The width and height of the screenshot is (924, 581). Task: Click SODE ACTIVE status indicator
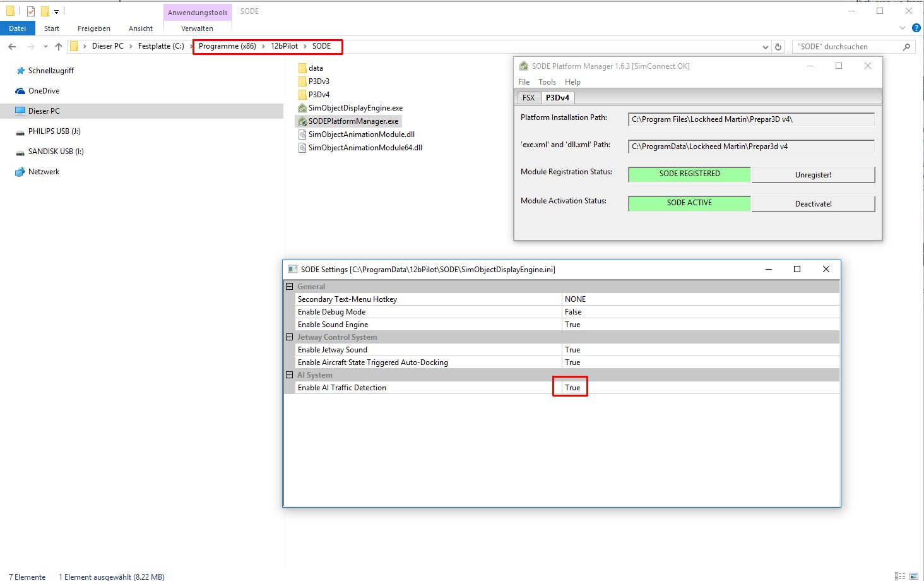(x=689, y=203)
